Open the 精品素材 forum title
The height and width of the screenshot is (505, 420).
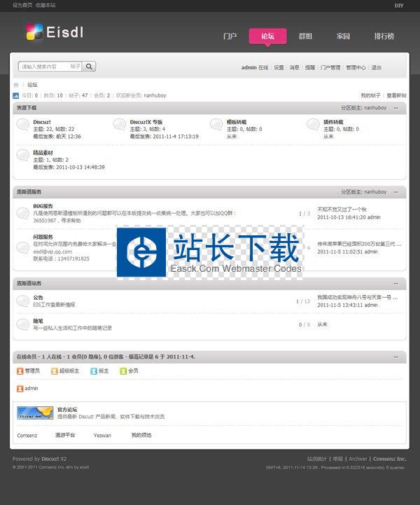click(x=43, y=153)
